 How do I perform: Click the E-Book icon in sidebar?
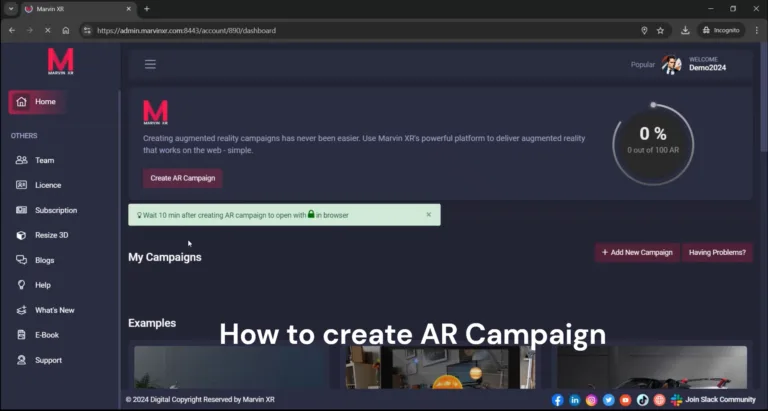click(21, 335)
